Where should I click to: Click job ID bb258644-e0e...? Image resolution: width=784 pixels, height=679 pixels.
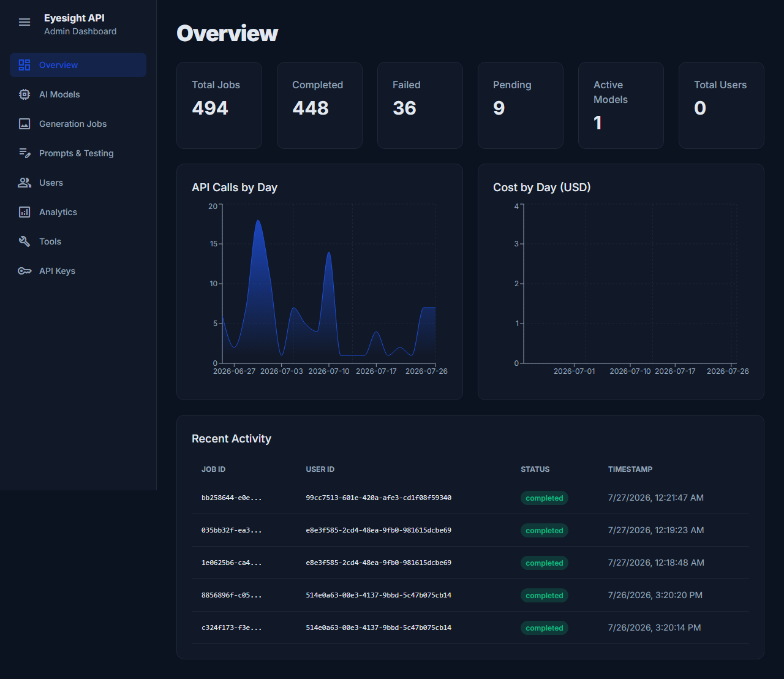coord(232,498)
